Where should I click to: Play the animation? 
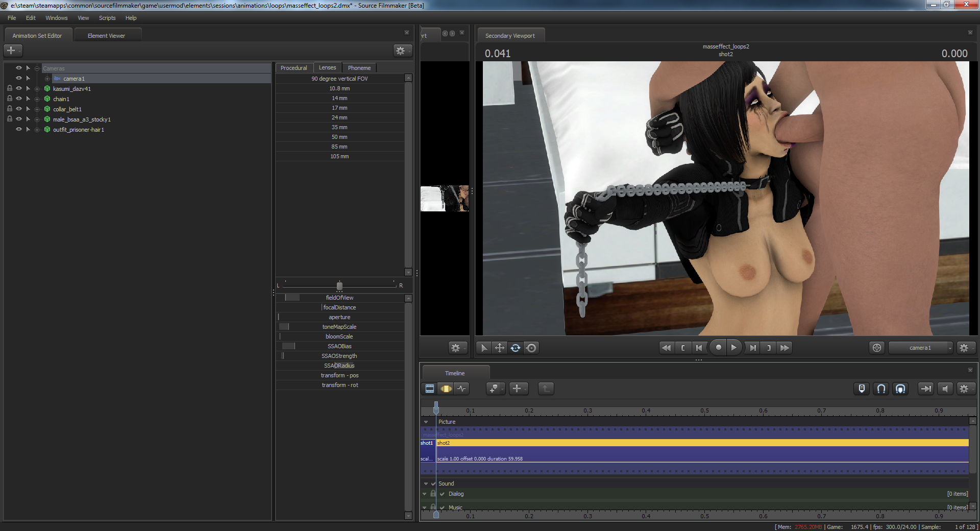pos(734,348)
